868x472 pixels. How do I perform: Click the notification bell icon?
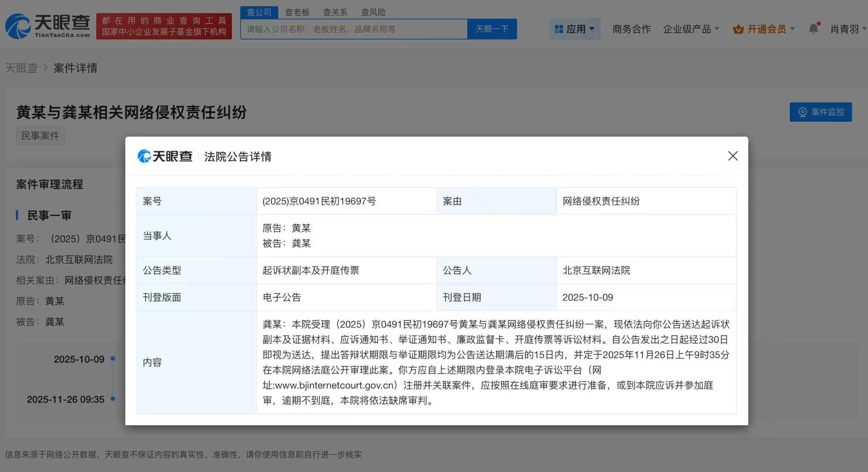point(814,28)
